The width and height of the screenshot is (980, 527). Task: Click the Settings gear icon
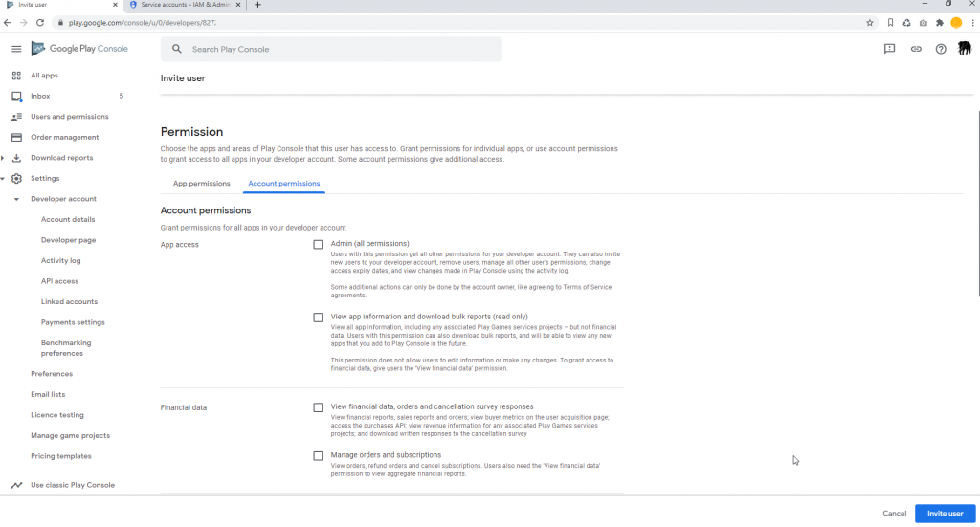16,179
